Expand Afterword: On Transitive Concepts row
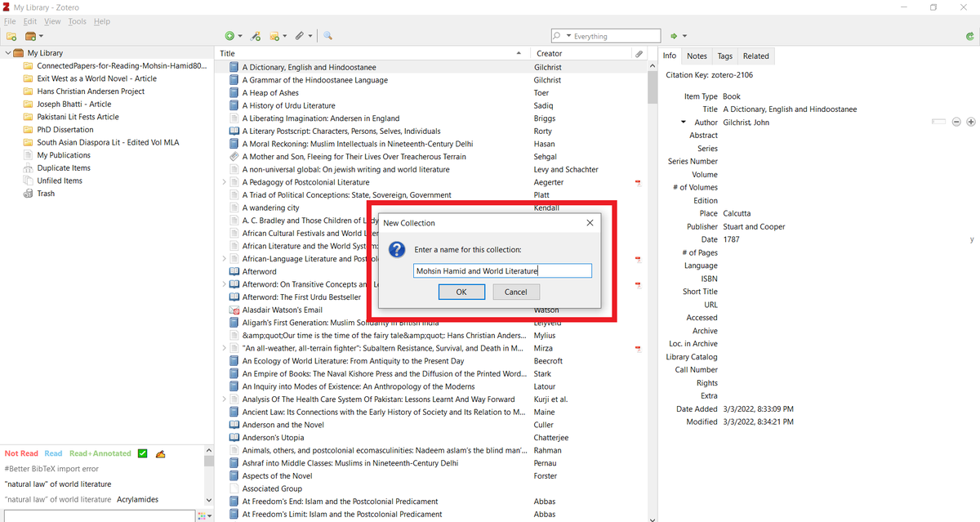The height and width of the screenshot is (522, 980). click(225, 284)
